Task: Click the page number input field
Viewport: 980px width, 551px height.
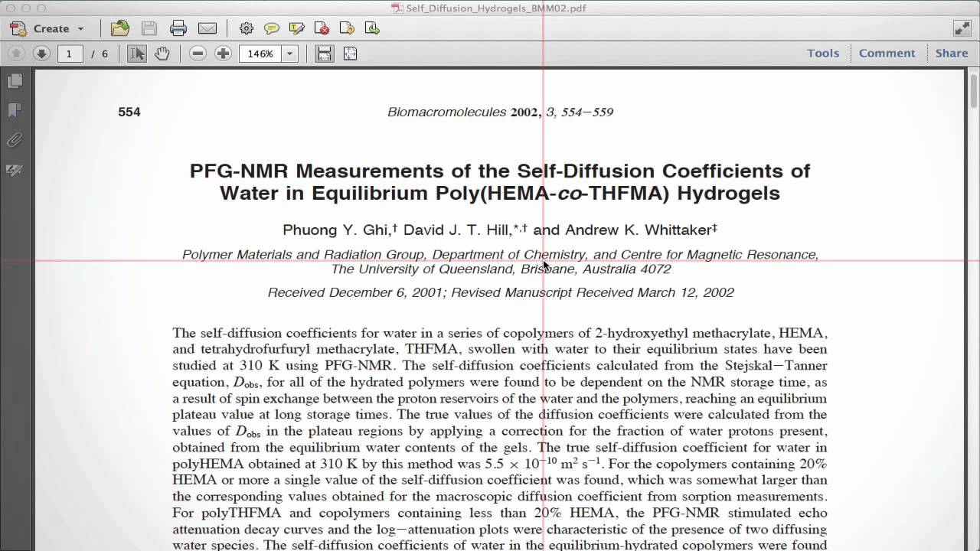Action: pos(69,54)
